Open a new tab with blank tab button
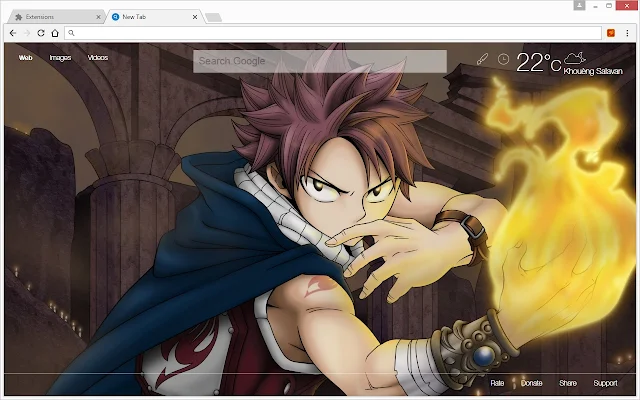640x400 pixels. pyautogui.click(x=213, y=17)
